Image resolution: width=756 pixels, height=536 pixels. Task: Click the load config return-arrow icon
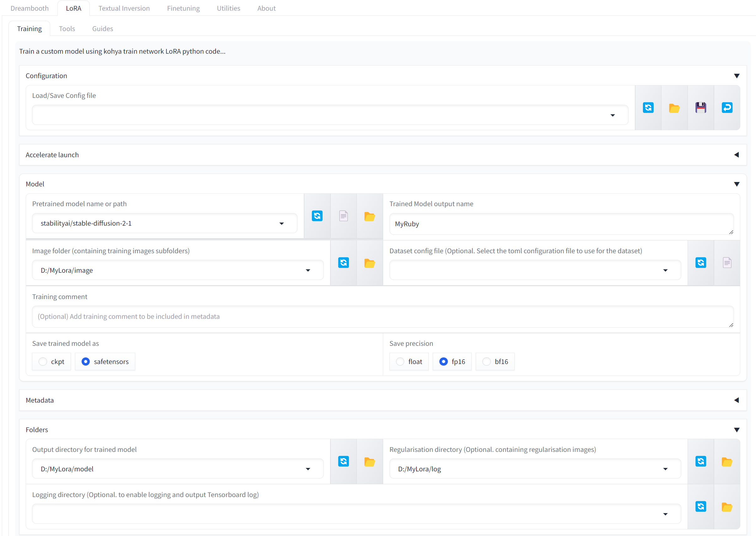(727, 108)
